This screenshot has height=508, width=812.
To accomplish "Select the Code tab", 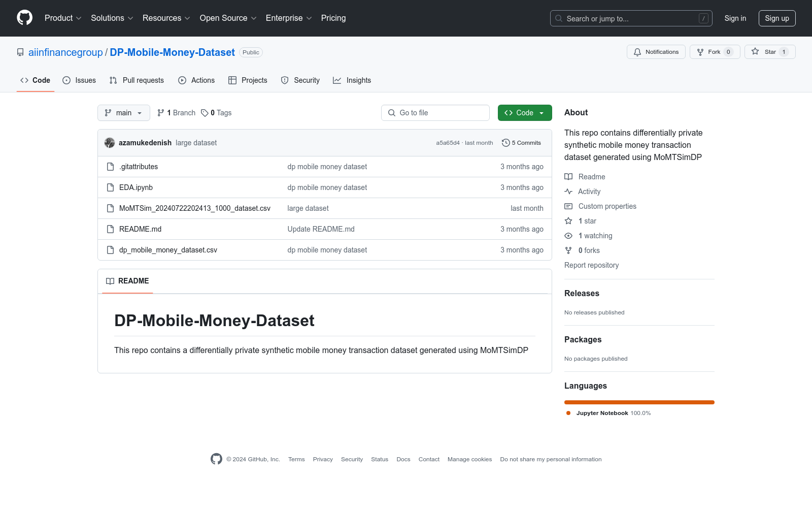I will (x=36, y=80).
